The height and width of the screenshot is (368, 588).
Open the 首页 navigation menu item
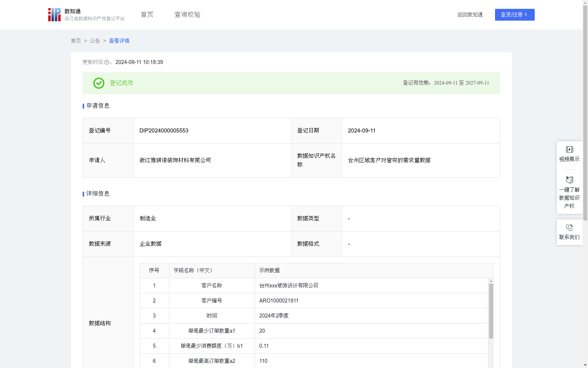[x=147, y=15]
